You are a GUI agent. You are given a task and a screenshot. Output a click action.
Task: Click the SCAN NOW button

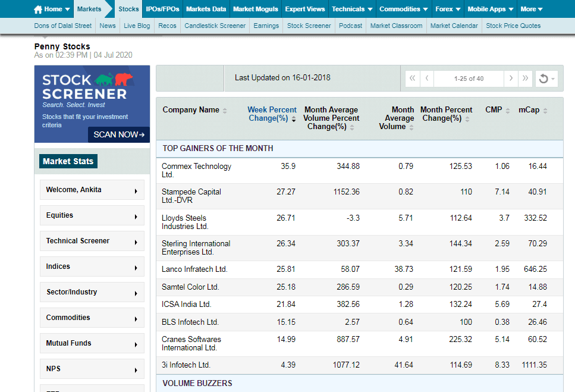(119, 134)
